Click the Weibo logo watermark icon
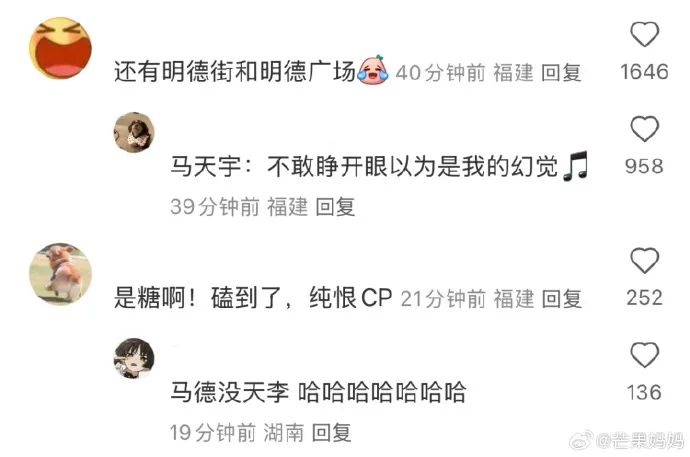This screenshot has width=690, height=457. (581, 440)
